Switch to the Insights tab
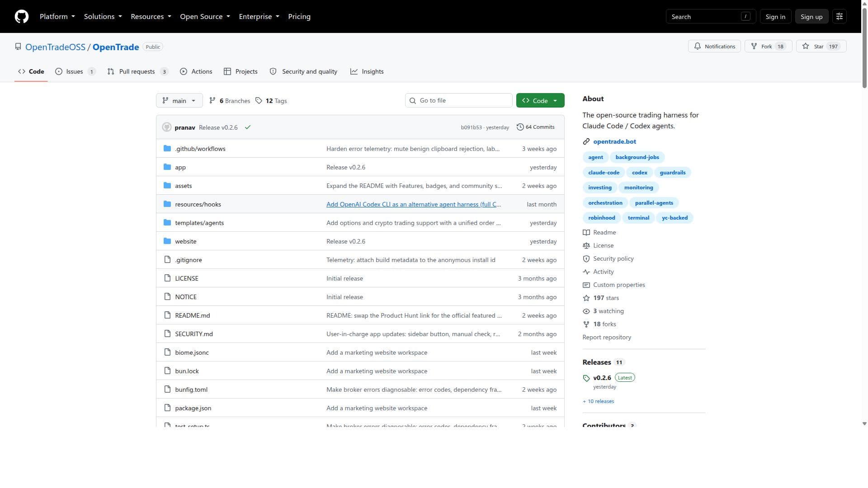 (367, 72)
